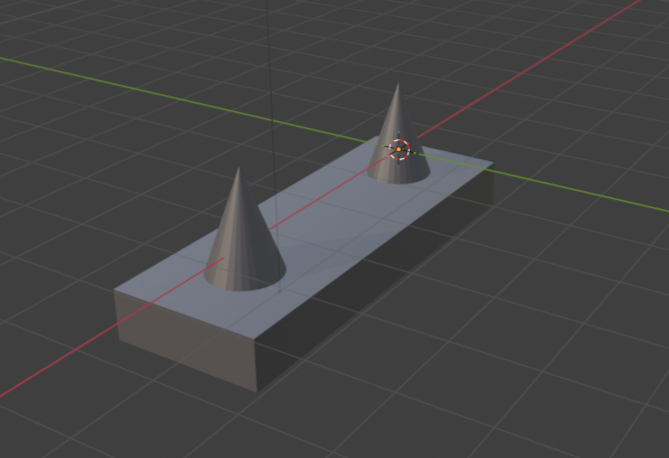Click the far right top corner of the box
Image resolution: width=669 pixels, height=458 pixels.
click(x=492, y=163)
